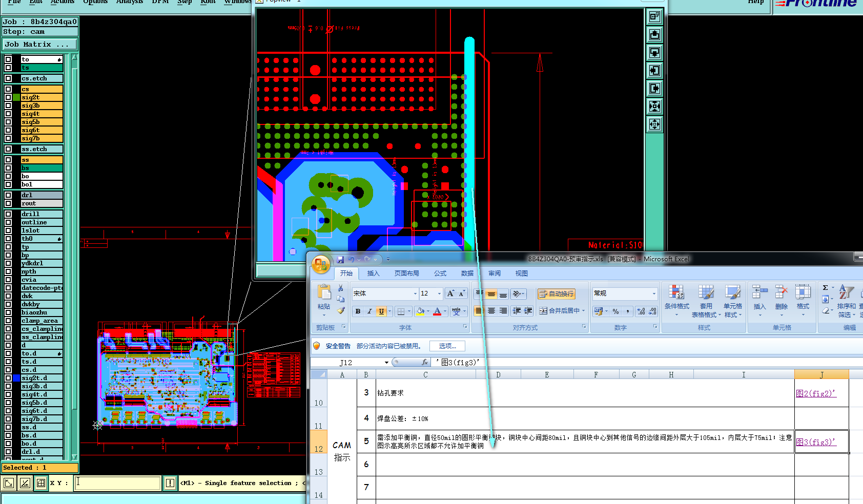Toggle Bold formatting in Excel ribbon

[358, 311]
